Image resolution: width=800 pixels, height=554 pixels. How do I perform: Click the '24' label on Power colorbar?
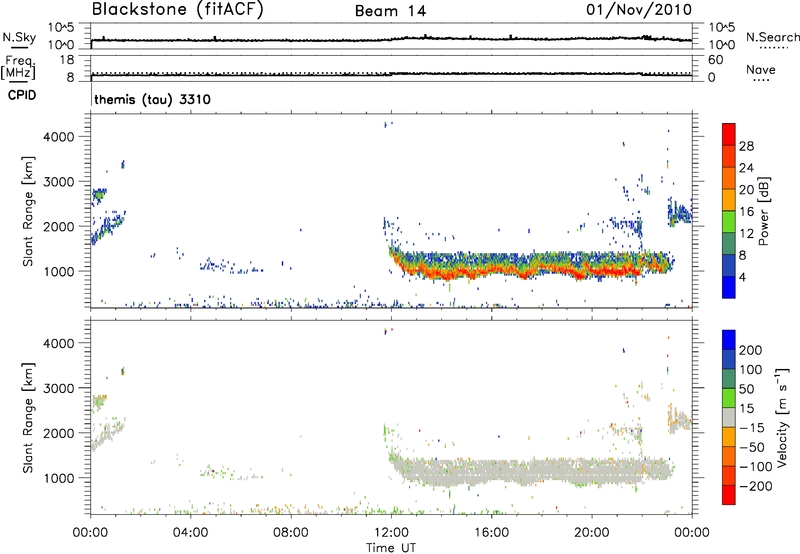(x=746, y=168)
